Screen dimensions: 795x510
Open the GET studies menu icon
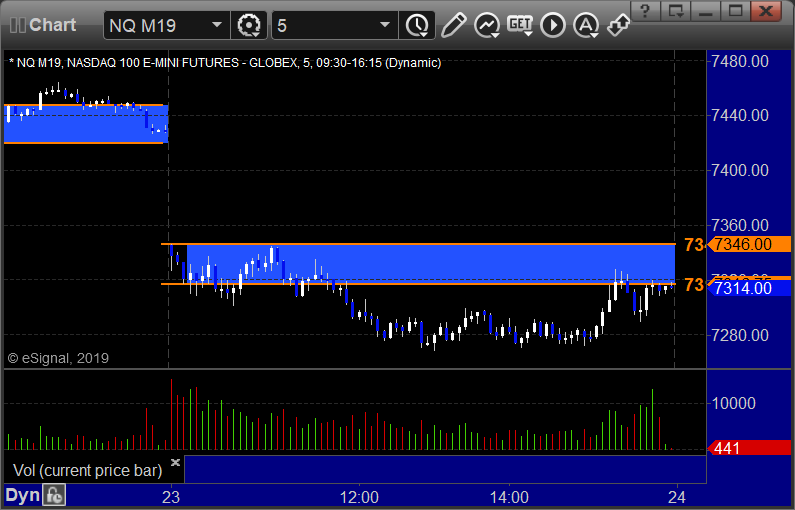click(x=520, y=25)
